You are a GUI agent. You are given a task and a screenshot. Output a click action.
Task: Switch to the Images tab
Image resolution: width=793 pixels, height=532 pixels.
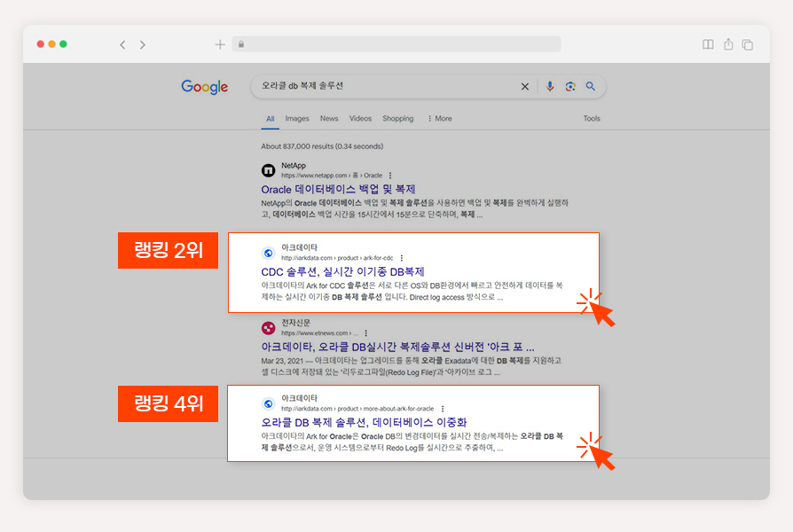[x=297, y=118]
